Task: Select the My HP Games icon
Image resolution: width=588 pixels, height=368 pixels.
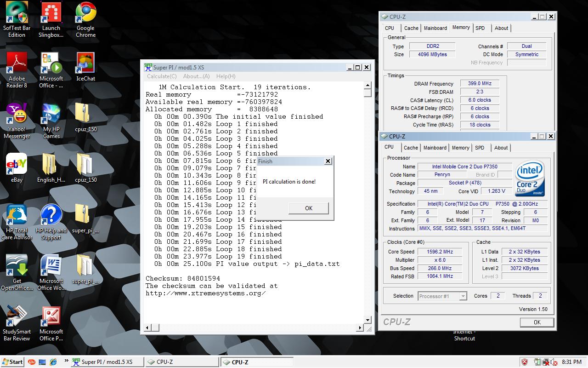Action: 51,121
